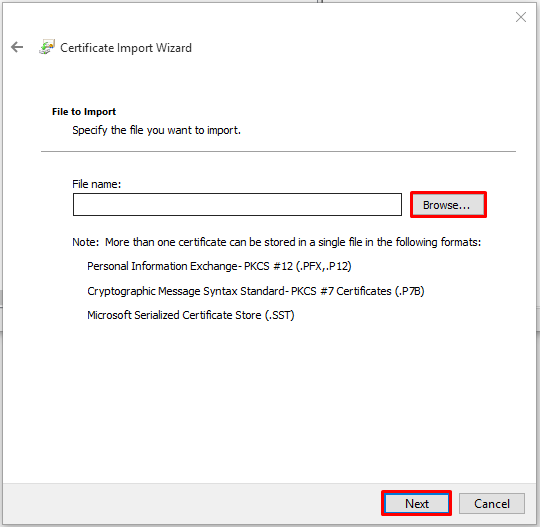Click the word Note: before the formats sentence

(x=85, y=242)
